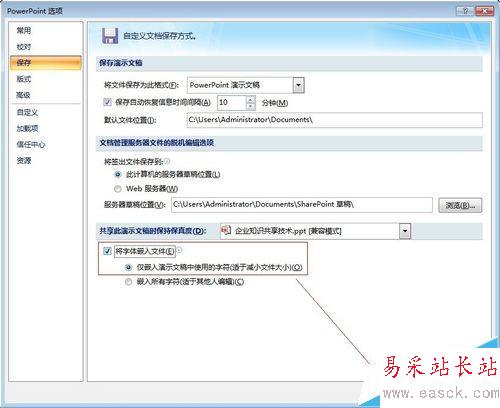500x408 pixels.
Task: Click the floppy disk save icon in header
Action: click(x=110, y=36)
